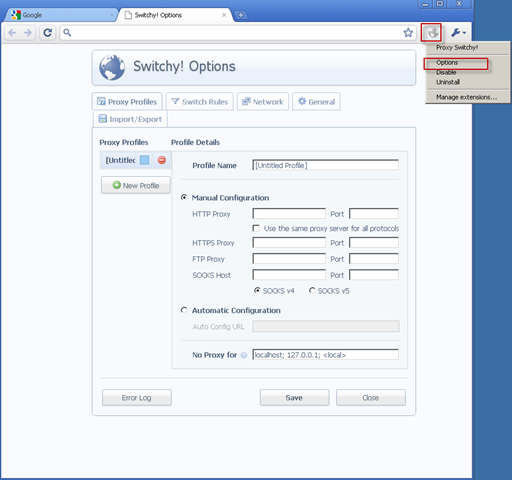Choose Manage extensions... in the menu
This screenshot has height=480, width=512.
466,97
